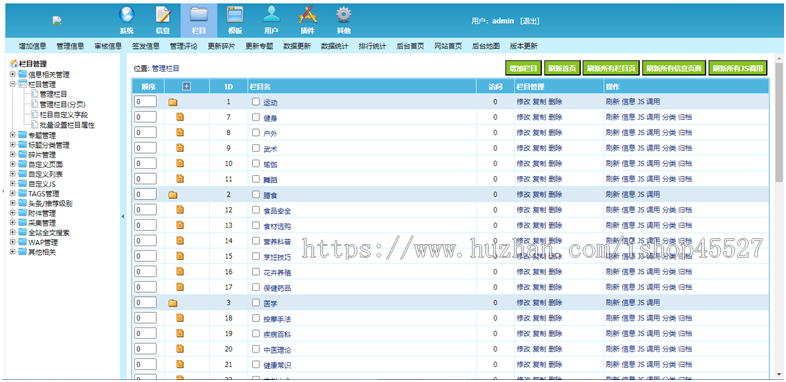The width and height of the screenshot is (786, 382).
Task: Tick the checkbox for 医学
Action: coord(256,303)
